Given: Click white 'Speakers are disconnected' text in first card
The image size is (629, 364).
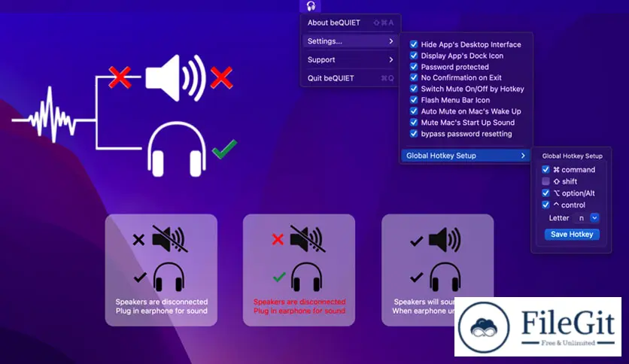Looking at the screenshot, I should (x=162, y=302).
